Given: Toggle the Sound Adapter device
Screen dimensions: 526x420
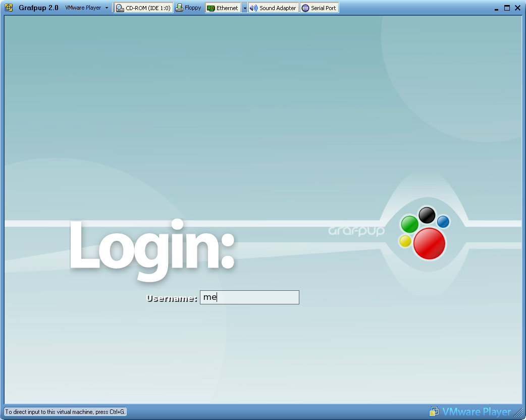Looking at the screenshot, I should [273, 8].
